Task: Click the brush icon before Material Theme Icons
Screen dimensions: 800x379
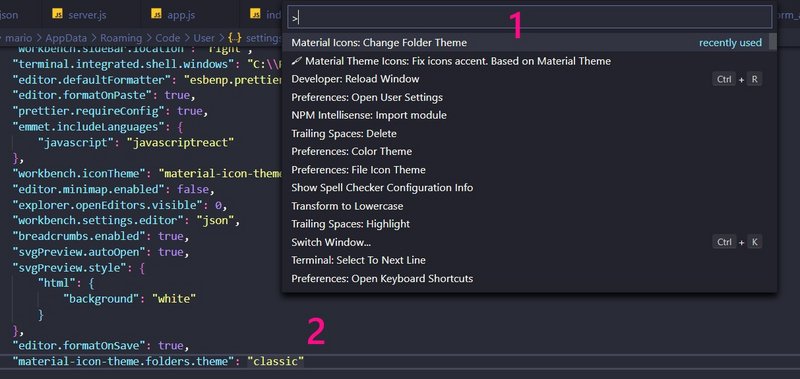Action: click(x=296, y=61)
